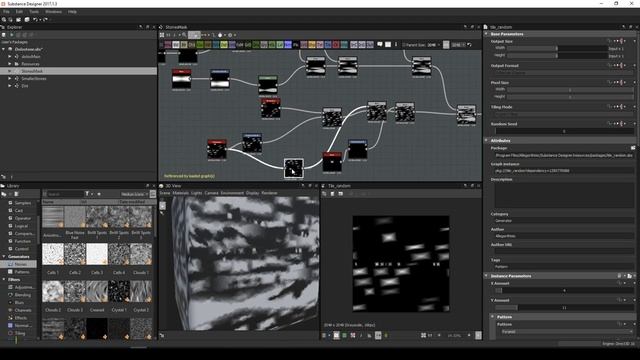640x360 pixels.
Task: Collapse the Dolostone.sbs package tree
Action: tap(4, 49)
